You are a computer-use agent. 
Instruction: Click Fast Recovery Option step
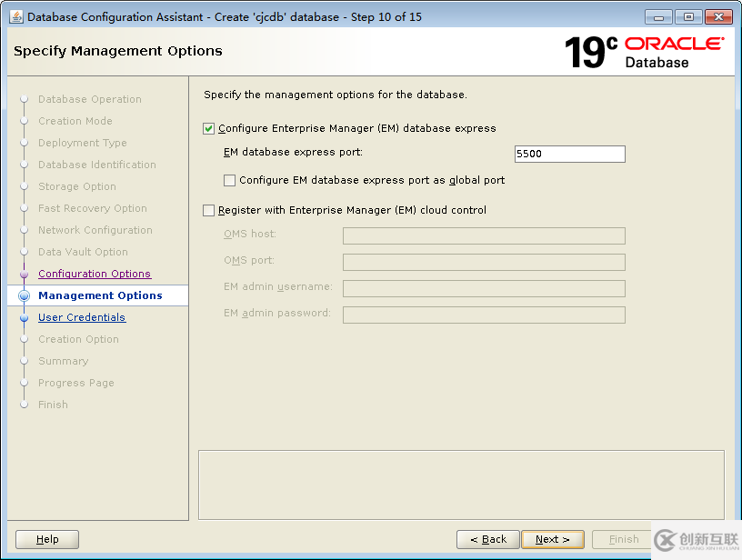pyautogui.click(x=93, y=208)
